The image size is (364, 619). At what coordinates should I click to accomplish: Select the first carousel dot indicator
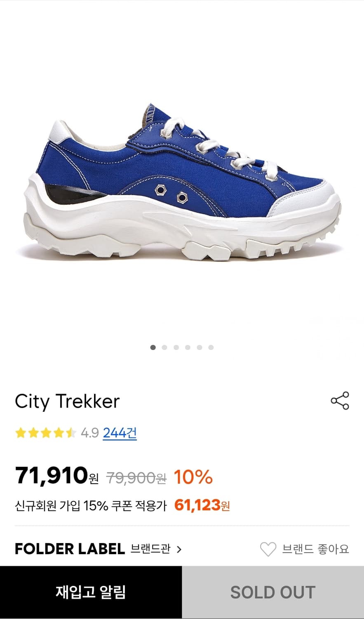[153, 347]
